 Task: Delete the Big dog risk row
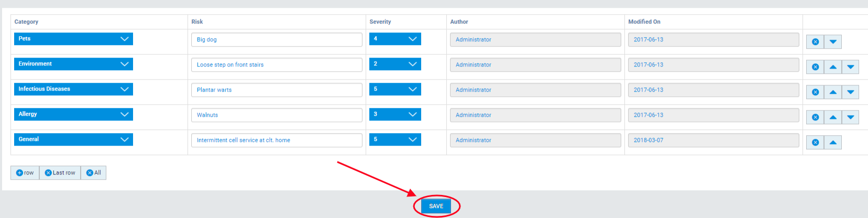pyautogui.click(x=815, y=42)
